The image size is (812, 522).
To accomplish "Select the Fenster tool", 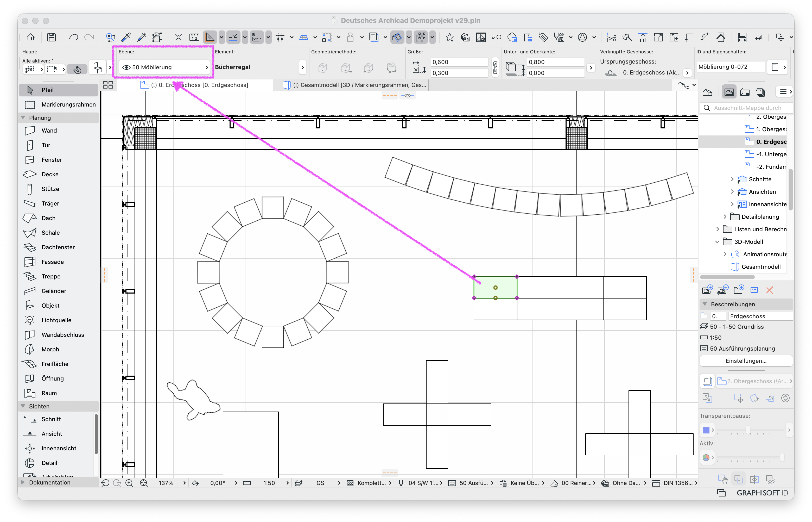I will 58,160.
